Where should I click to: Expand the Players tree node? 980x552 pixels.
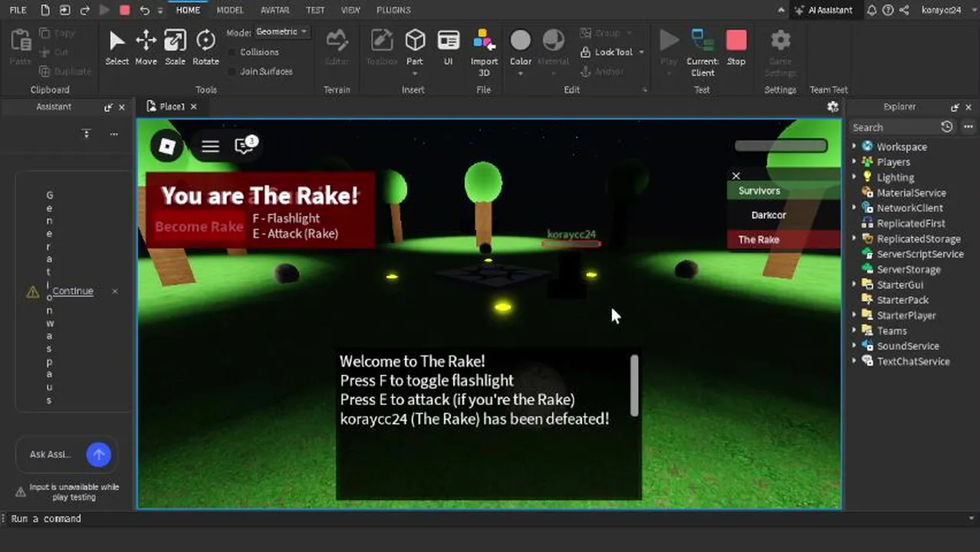point(854,162)
